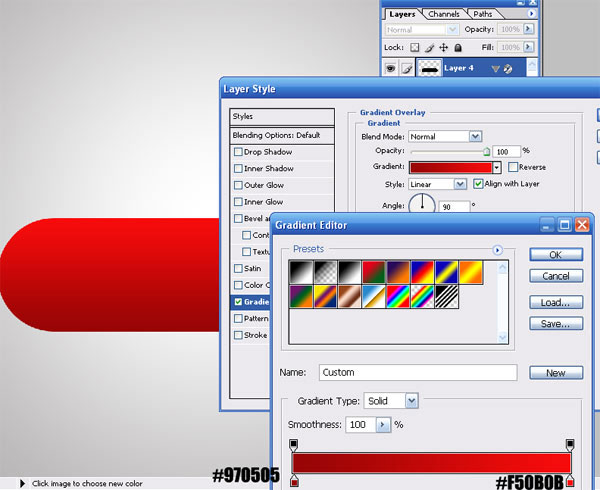Enable the Inner Shadow checkbox
The width and height of the screenshot is (600, 490).
(238, 169)
